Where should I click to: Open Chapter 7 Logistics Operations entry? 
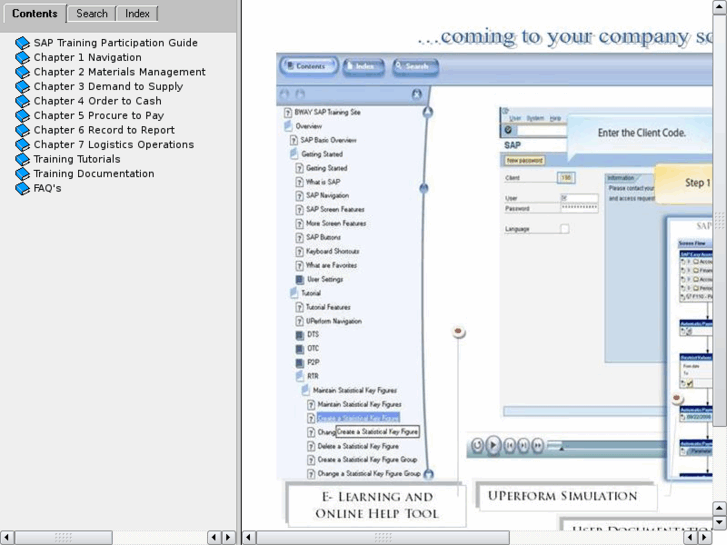[114, 145]
